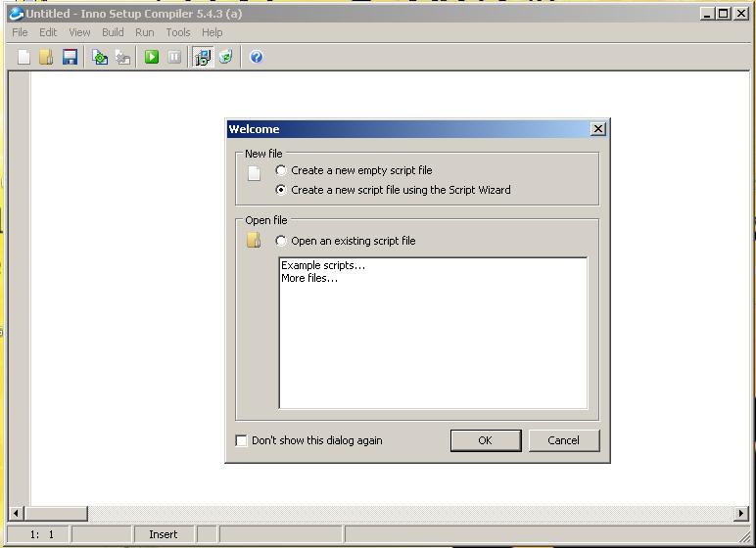This screenshot has height=548, width=756.
Task: Click the Save floppy disk toolbar icon
Action: click(x=70, y=57)
